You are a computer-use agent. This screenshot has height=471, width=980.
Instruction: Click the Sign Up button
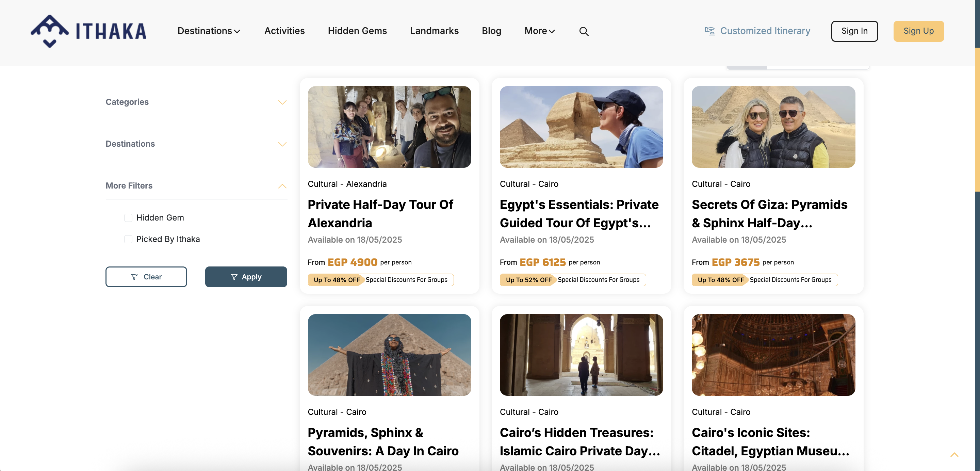click(918, 31)
